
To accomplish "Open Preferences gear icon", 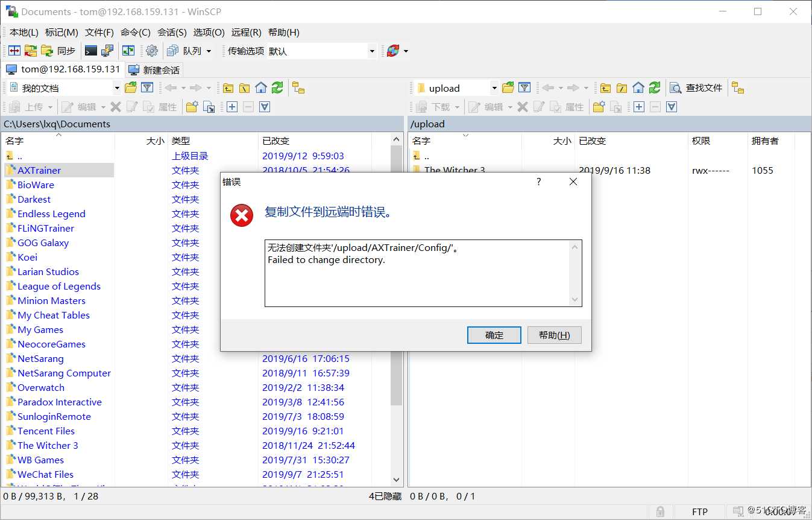I will pyautogui.click(x=152, y=51).
